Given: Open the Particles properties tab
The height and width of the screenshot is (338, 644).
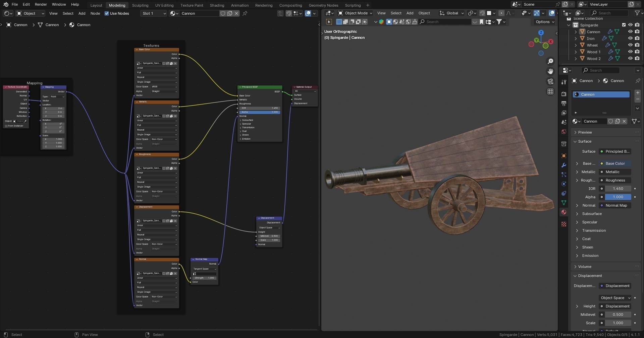Looking at the screenshot, I should pyautogui.click(x=564, y=175).
